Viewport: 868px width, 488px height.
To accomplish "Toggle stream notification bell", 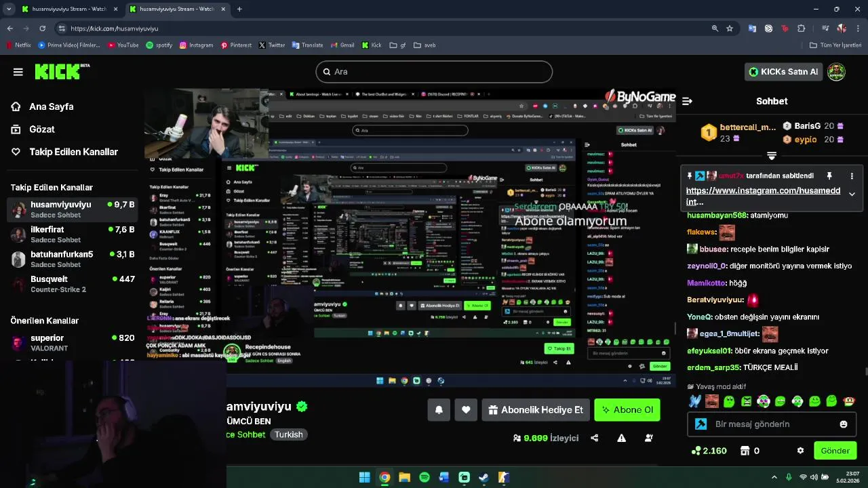I will click(x=439, y=410).
